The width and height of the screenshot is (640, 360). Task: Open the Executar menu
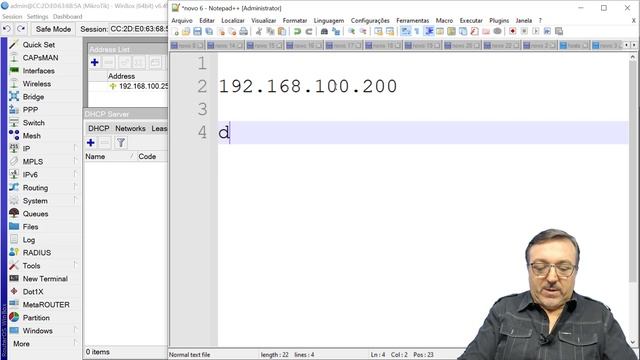point(471,20)
